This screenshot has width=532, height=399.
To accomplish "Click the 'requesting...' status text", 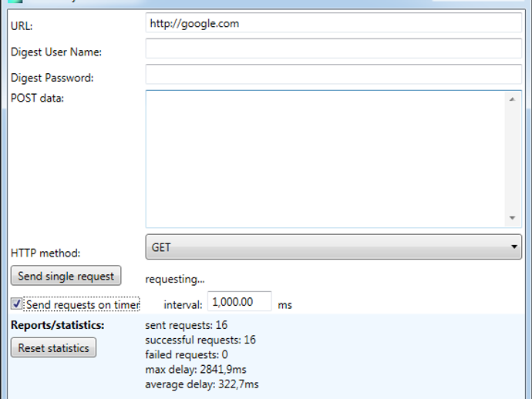I will point(175,280).
